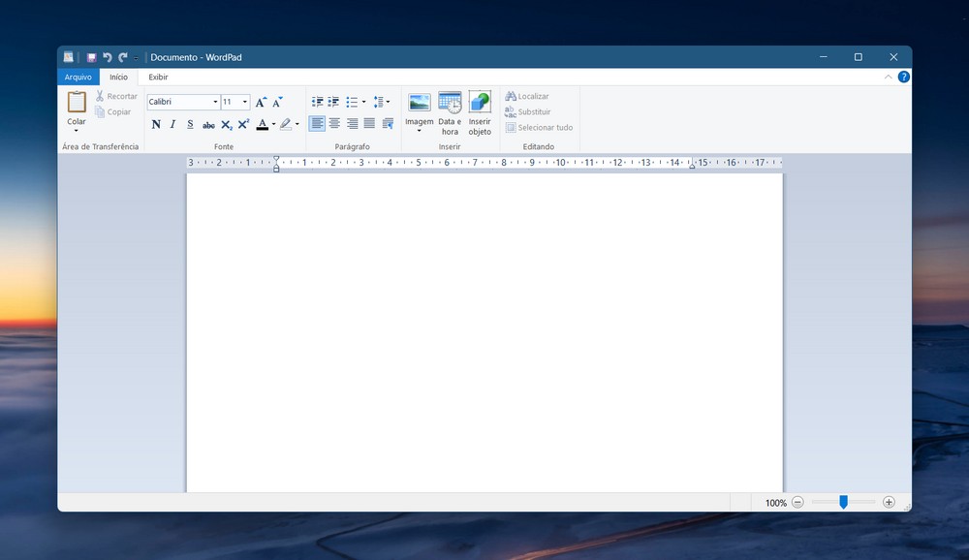Increase font size with grow icon

(x=261, y=102)
